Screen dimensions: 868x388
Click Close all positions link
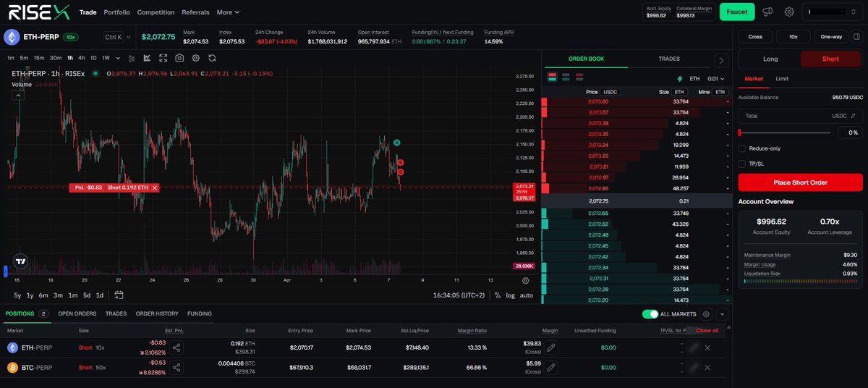coord(707,330)
